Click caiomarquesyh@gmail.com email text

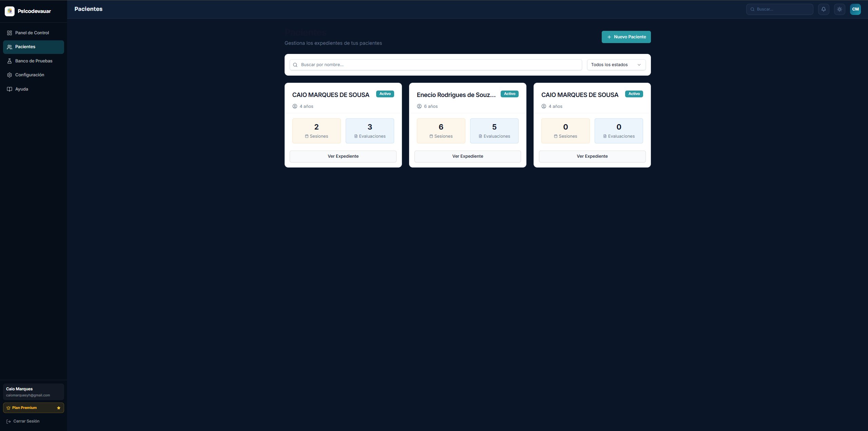(28, 395)
